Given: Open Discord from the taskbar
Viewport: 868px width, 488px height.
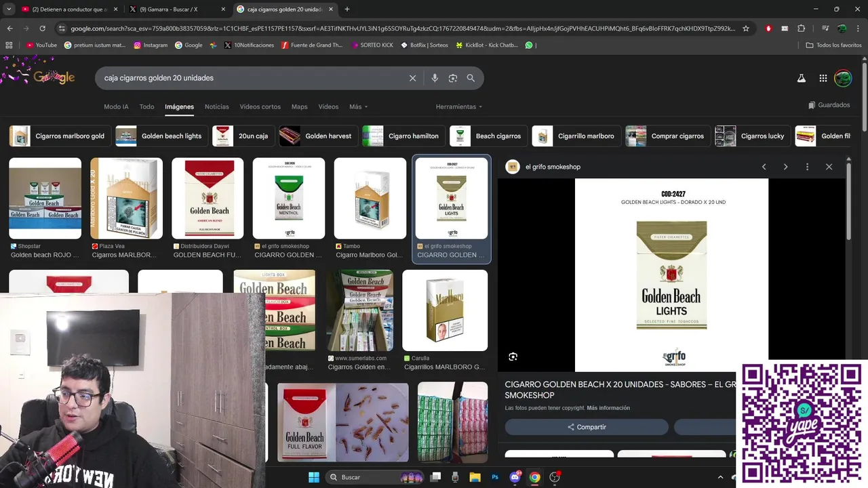Looking at the screenshot, I should click(x=515, y=477).
